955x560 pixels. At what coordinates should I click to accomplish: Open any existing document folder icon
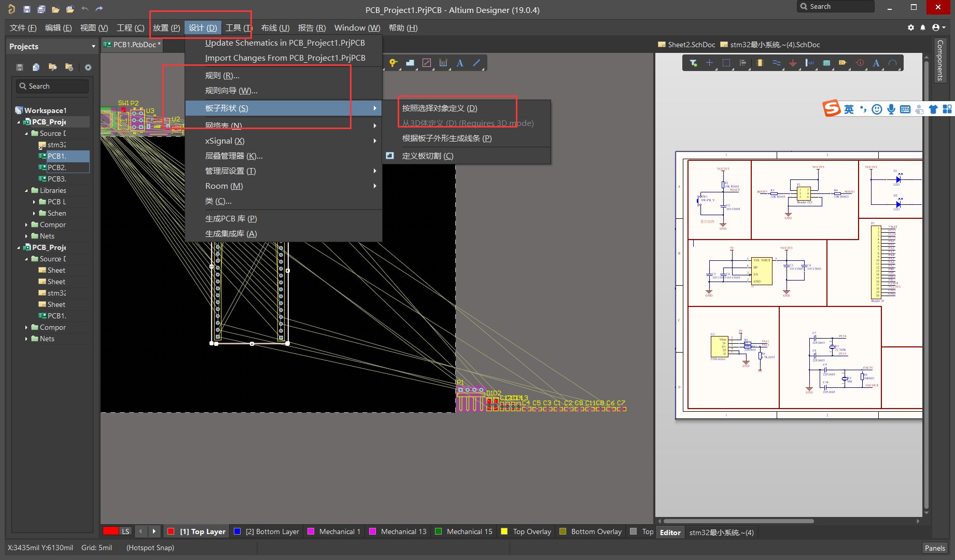click(x=55, y=9)
